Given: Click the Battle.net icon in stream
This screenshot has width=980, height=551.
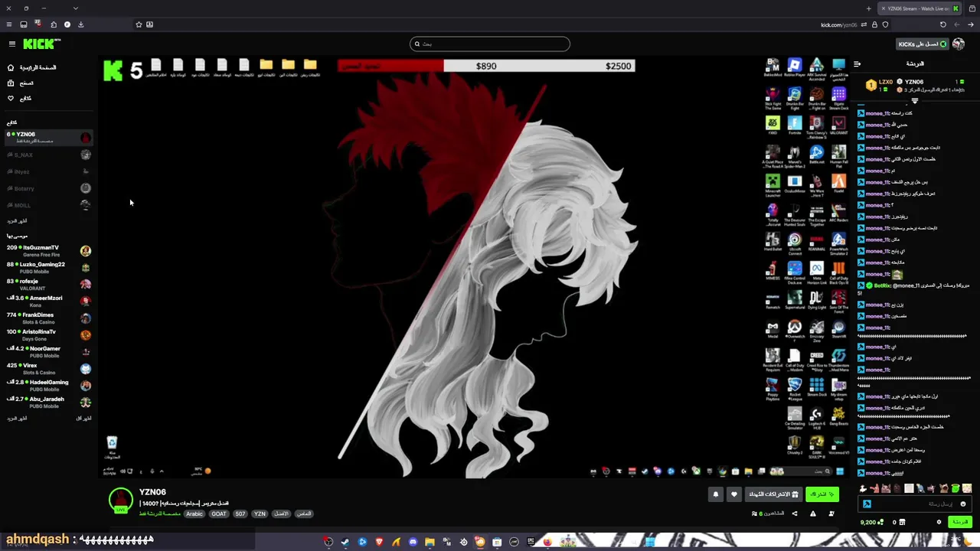Looking at the screenshot, I should (817, 155).
